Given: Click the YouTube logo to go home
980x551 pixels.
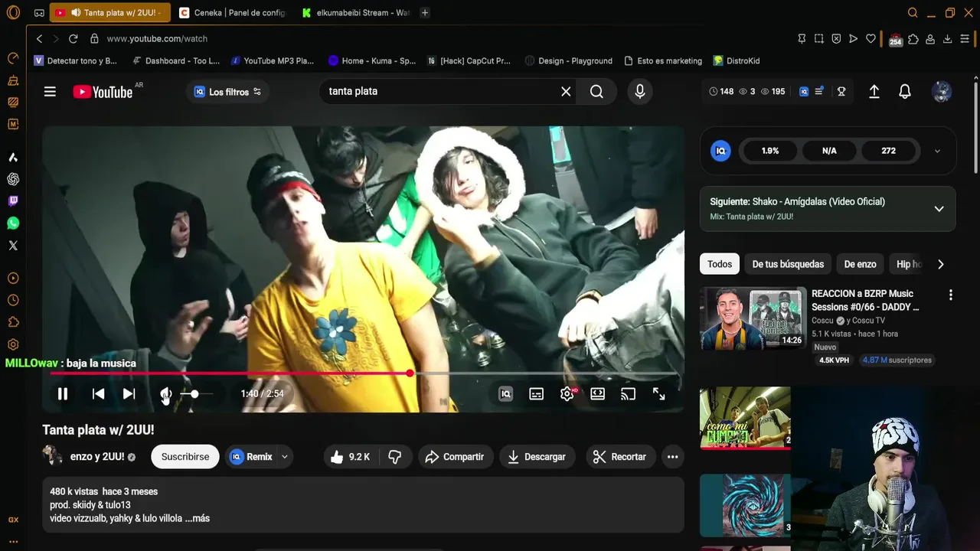Looking at the screenshot, I should [103, 92].
